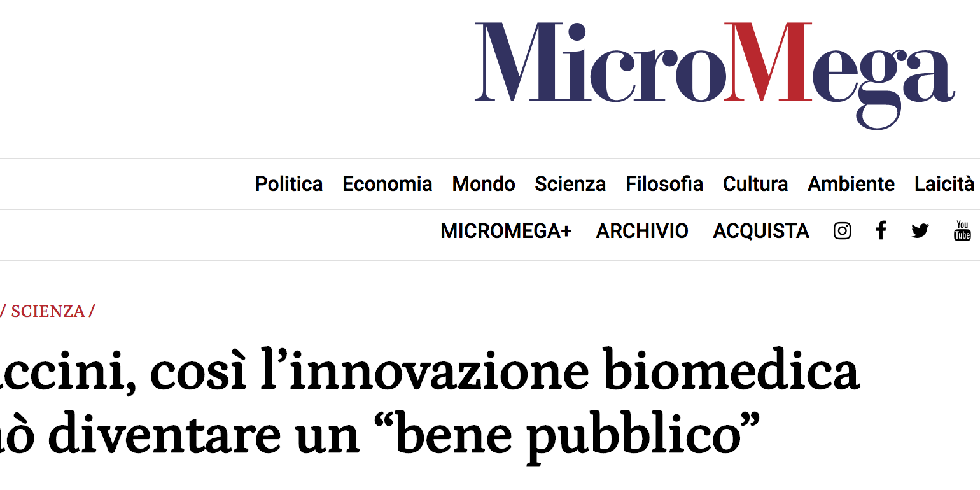Open the Politica section
Image resolution: width=980 pixels, height=490 pixels.
click(289, 184)
